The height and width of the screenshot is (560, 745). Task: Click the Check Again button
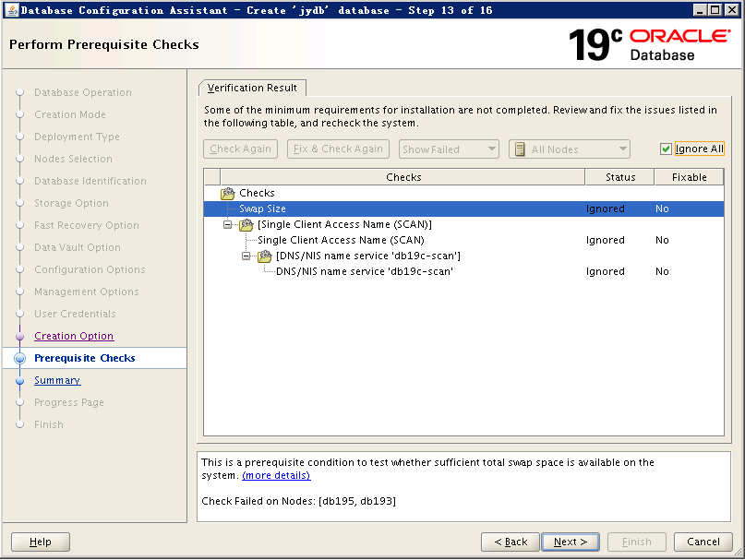point(240,149)
